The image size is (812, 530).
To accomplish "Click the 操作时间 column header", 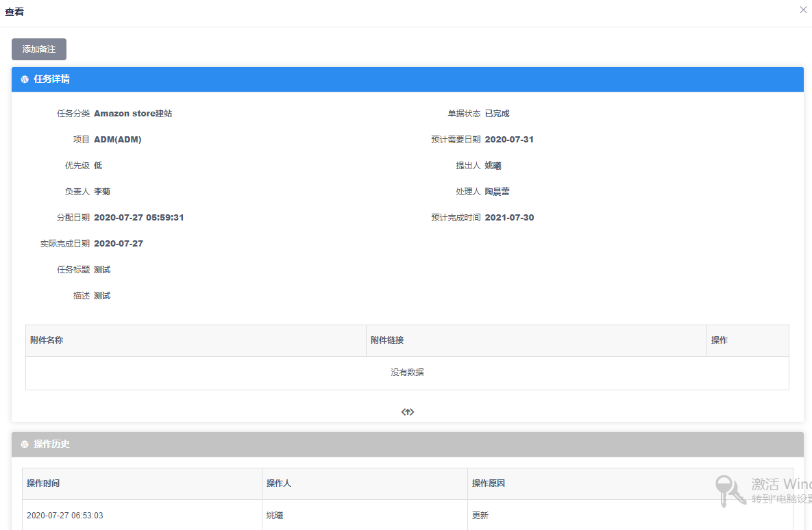I will pos(142,483).
